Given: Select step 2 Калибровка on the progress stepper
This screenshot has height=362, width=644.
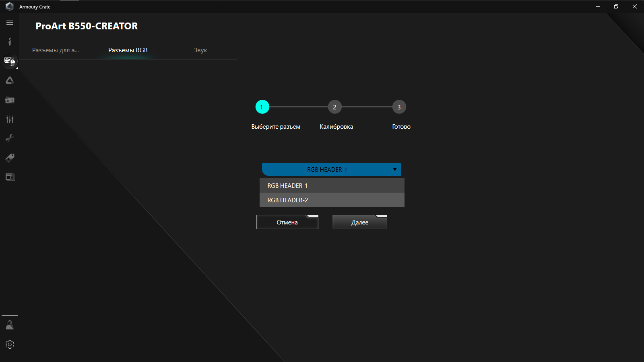Looking at the screenshot, I should [334, 107].
